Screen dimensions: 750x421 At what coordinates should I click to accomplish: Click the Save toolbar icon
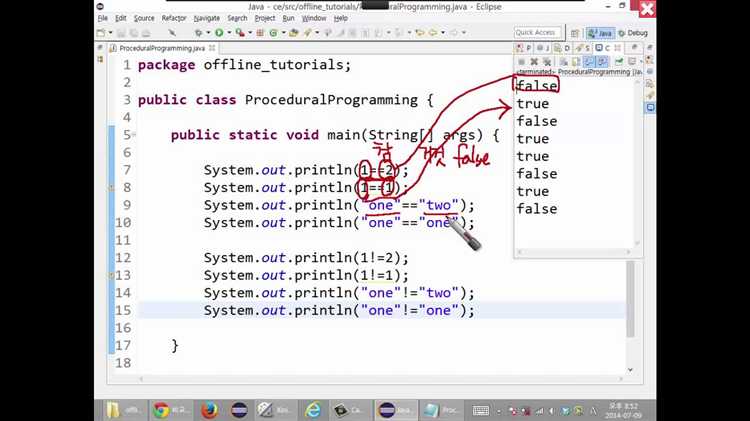[120, 33]
